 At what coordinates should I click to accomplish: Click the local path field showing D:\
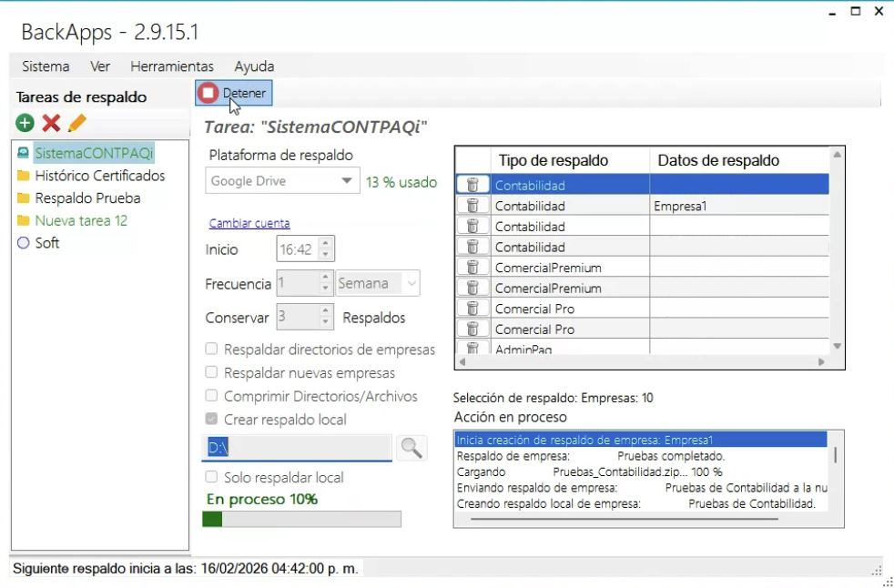(x=297, y=448)
